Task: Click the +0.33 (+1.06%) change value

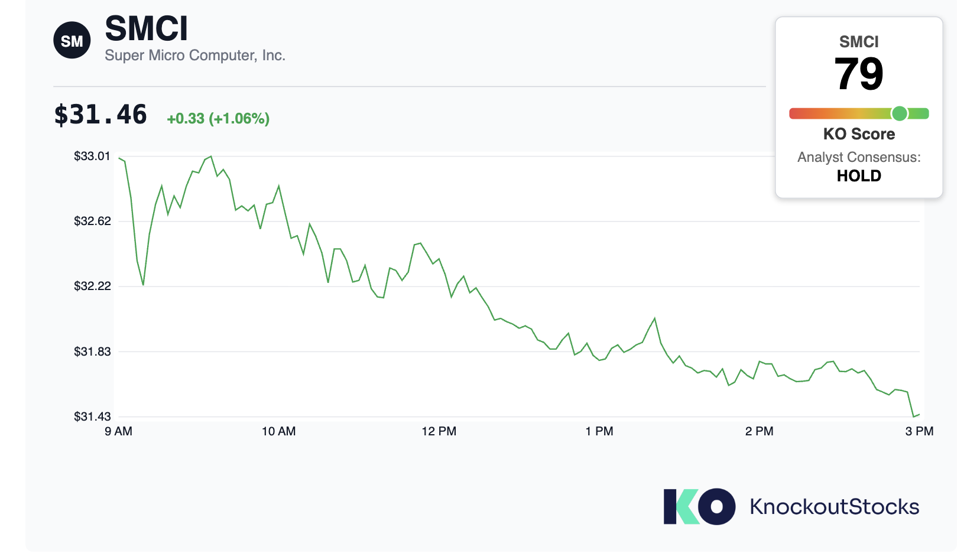Action: [218, 119]
